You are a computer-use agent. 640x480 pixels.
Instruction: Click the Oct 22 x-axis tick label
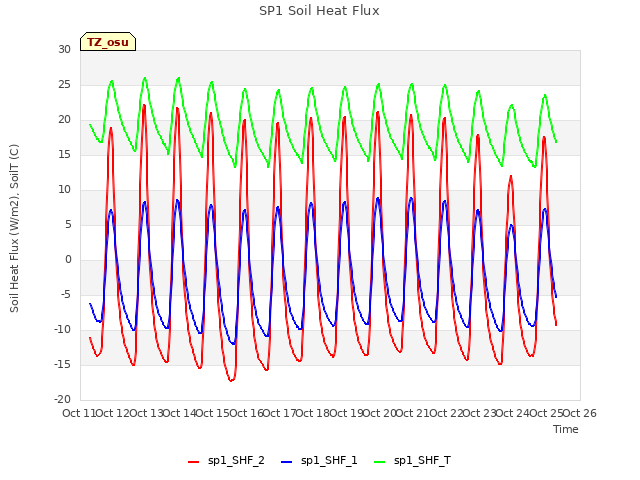[x=446, y=413]
